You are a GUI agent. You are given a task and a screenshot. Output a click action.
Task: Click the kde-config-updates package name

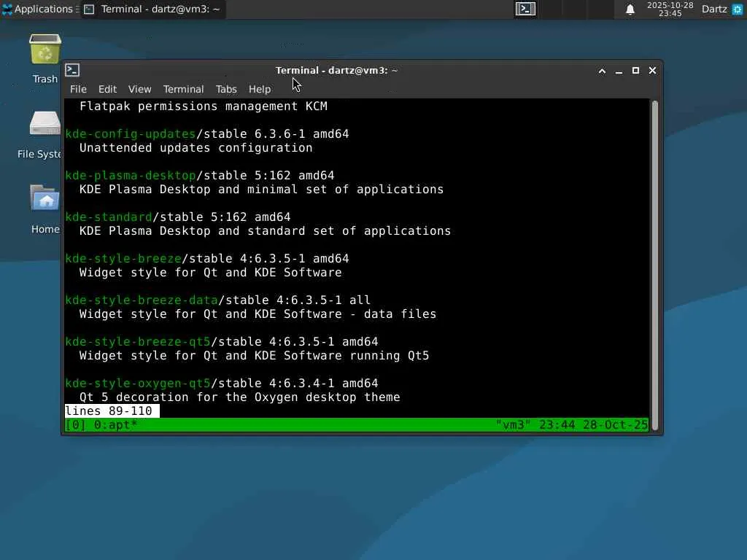click(131, 134)
